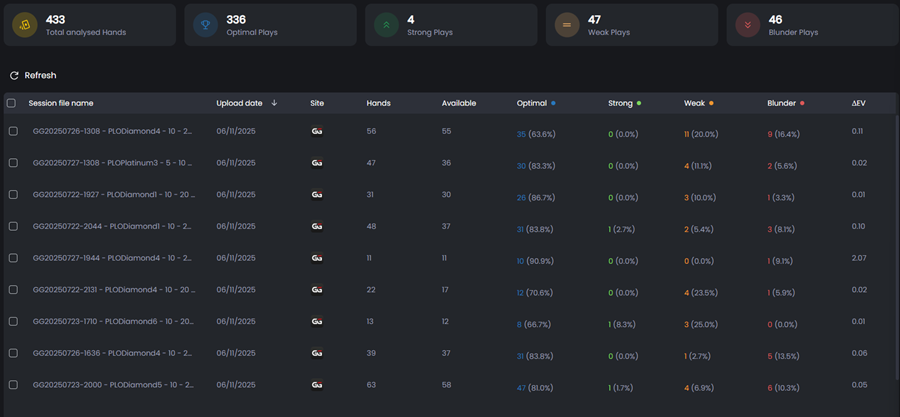
Task: Click the GG site icon for GG20250726-1308 row
Action: 317,131
